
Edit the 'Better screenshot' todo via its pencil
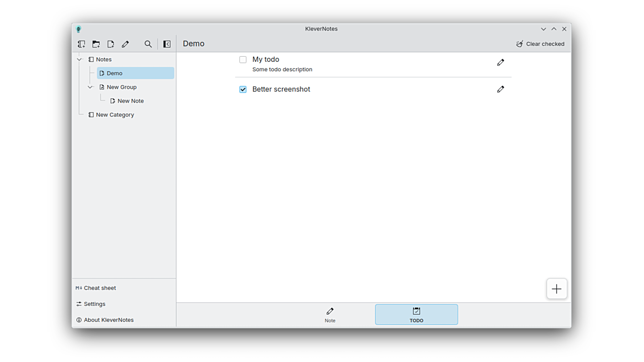(501, 89)
